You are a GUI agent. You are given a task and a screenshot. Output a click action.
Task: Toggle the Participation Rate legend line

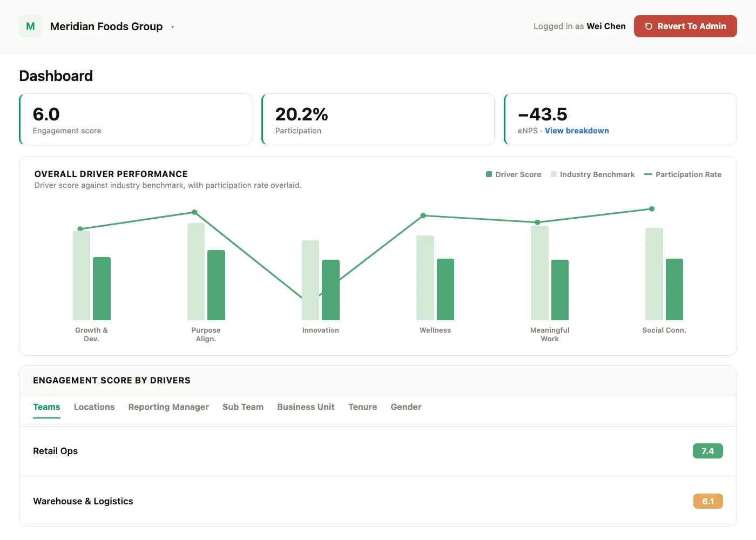pyautogui.click(x=683, y=174)
